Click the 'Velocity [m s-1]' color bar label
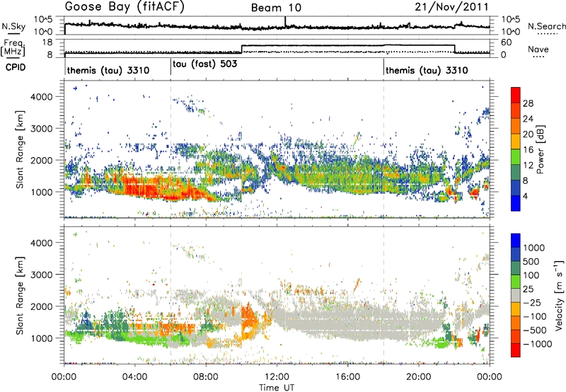 tap(559, 295)
